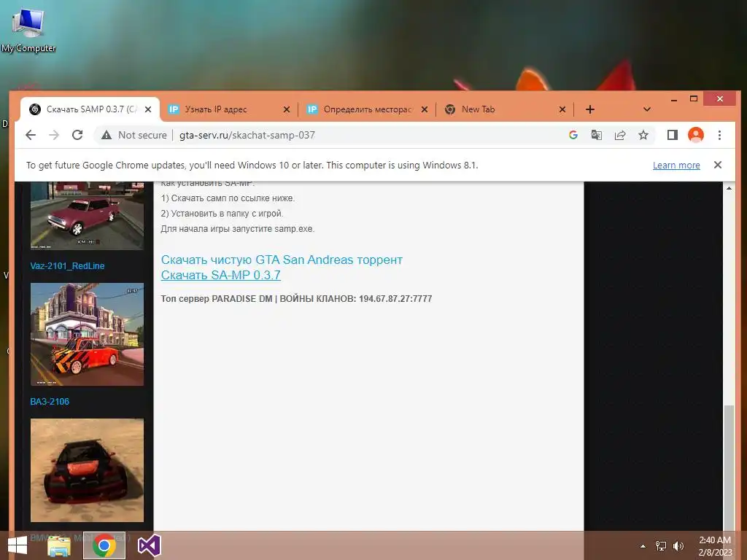Click the Скачать SA-MP 0.3.7 download link
Viewport: 747px width, 560px height.
click(x=220, y=275)
